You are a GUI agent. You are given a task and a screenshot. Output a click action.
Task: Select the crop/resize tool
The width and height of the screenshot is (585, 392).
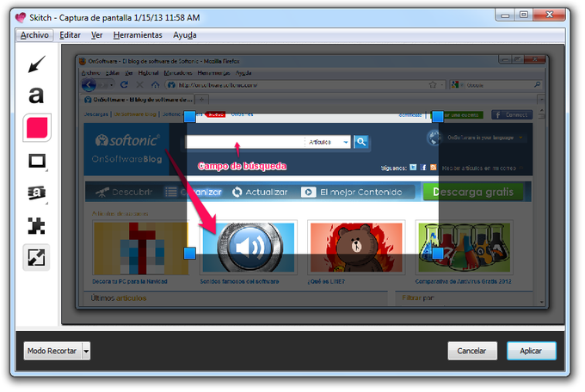pyautogui.click(x=36, y=257)
